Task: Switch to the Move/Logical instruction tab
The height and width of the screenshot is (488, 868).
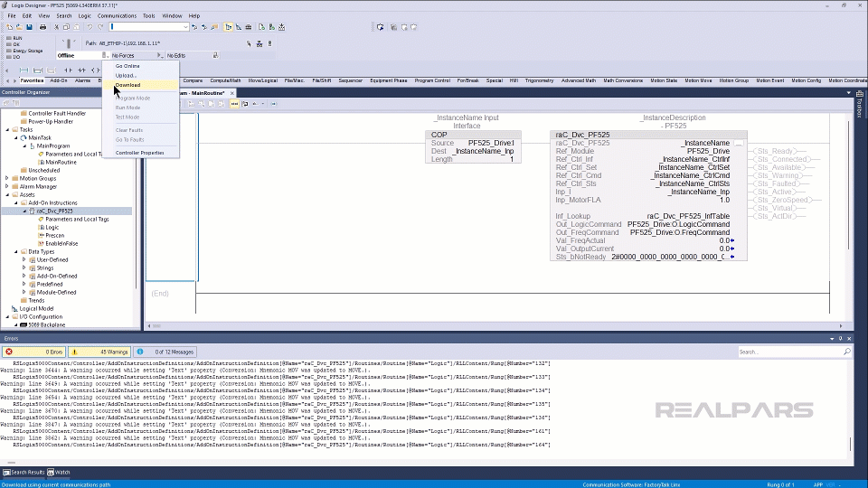Action: [x=263, y=80]
